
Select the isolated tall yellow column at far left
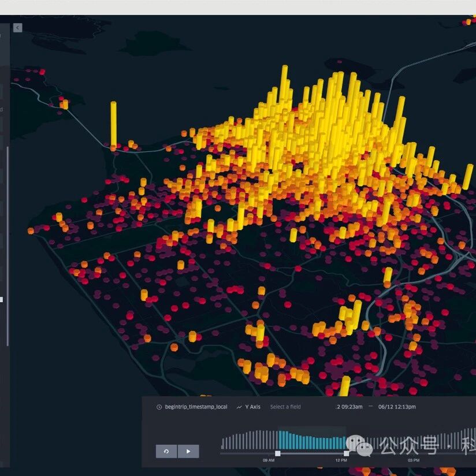tap(113, 124)
